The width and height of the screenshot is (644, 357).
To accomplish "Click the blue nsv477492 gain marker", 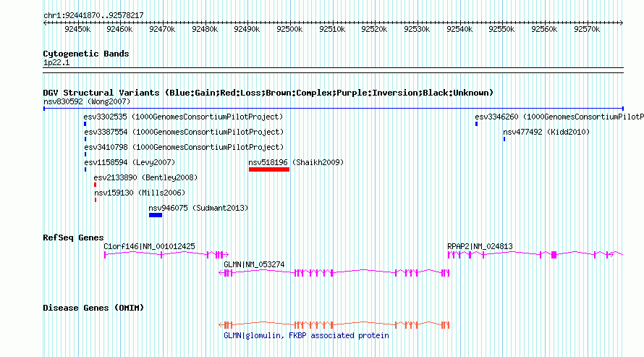I will click(504, 139).
